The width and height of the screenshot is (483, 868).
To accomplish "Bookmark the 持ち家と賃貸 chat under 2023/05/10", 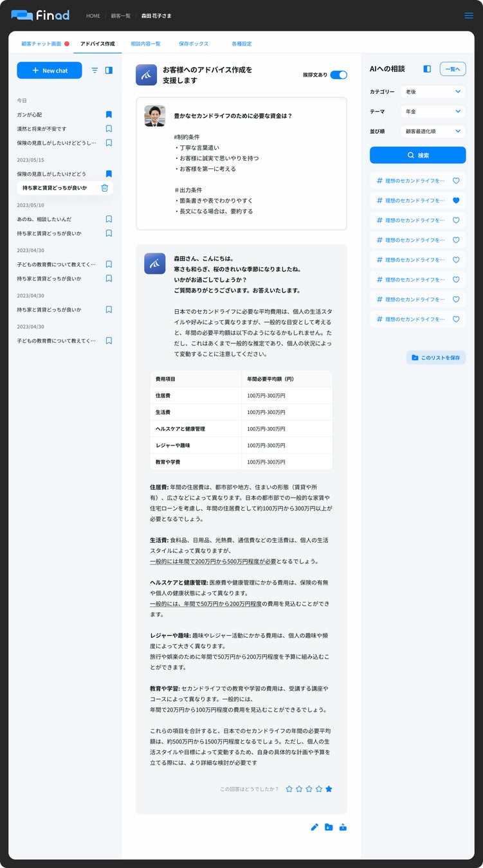I will pyautogui.click(x=109, y=233).
